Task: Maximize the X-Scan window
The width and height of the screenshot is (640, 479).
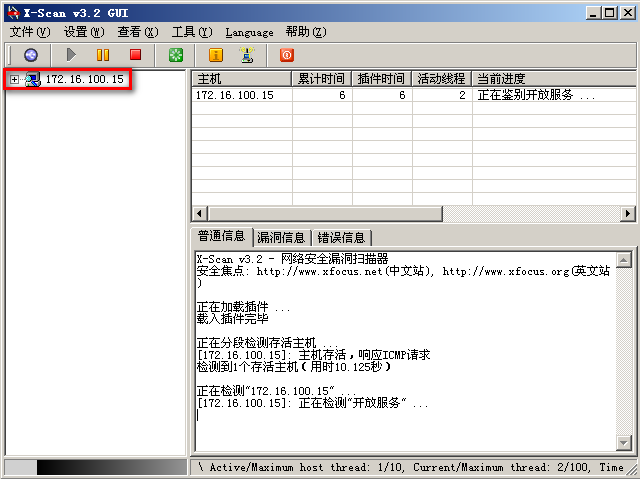Action: click(x=610, y=13)
